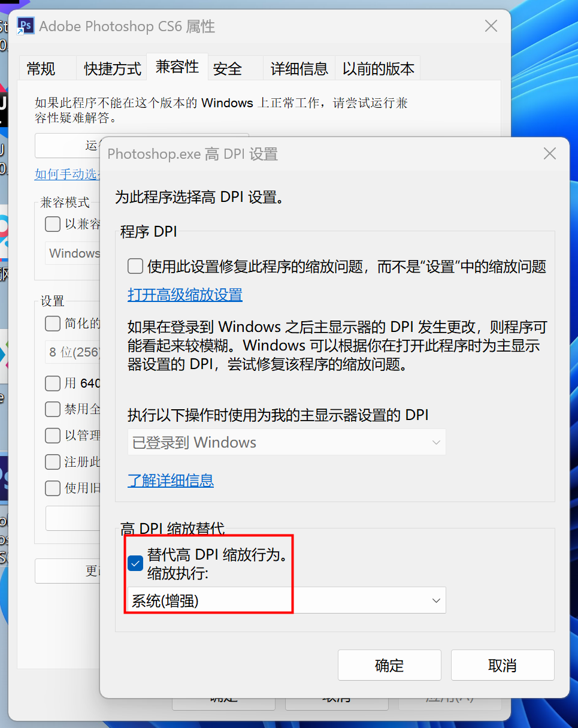Close the Photoshop.exe 高 DPI 设置 dialog
The width and height of the screenshot is (578, 728).
coord(550,154)
